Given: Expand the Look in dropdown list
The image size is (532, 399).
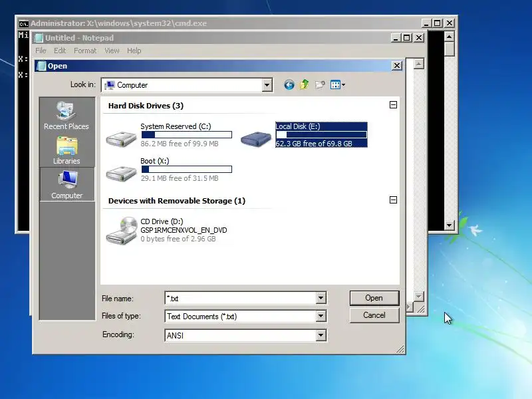Looking at the screenshot, I should (x=267, y=85).
